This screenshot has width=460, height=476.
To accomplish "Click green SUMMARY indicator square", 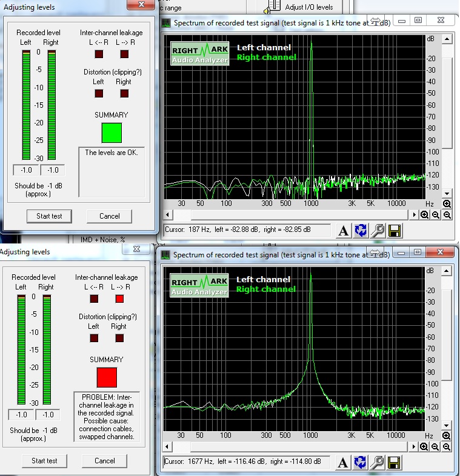I will (112, 133).
